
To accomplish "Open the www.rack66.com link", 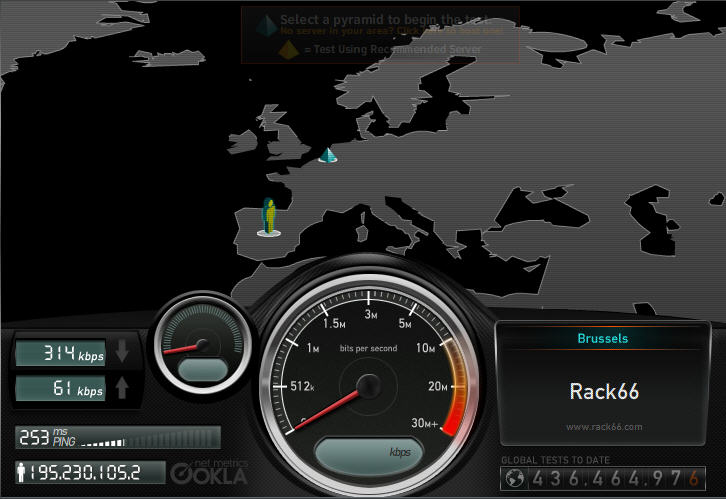I will tap(603, 426).
